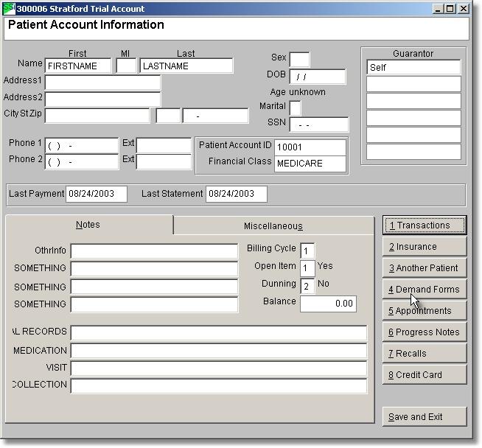Click the Dunning field
The width and height of the screenshot is (482, 448).
tap(307, 286)
